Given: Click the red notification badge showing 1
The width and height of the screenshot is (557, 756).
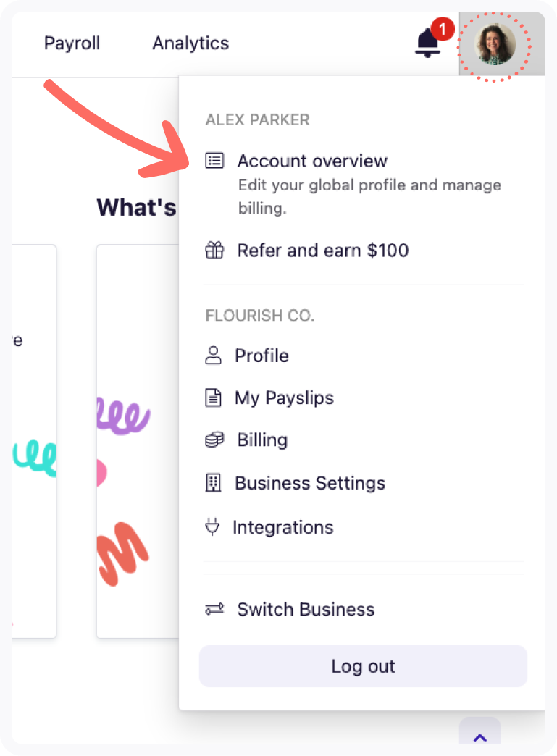Looking at the screenshot, I should [443, 29].
